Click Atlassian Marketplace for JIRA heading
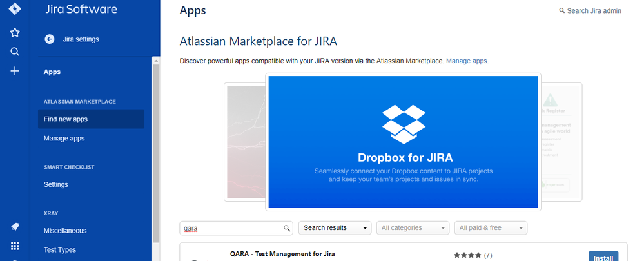The width and height of the screenshot is (644, 261). tap(259, 41)
